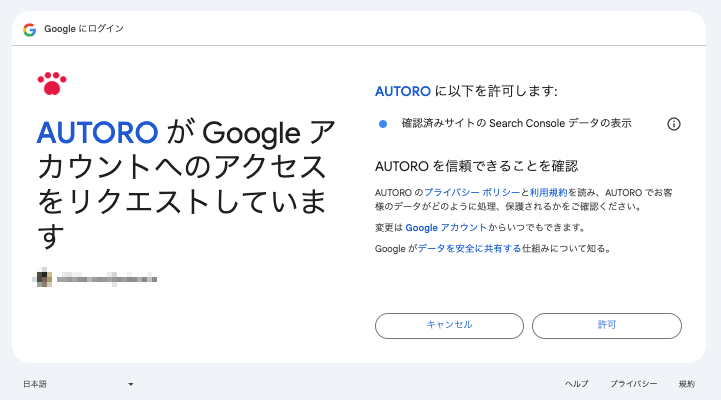
Task: Click the Google にログイン header text
Action: [x=84, y=29]
